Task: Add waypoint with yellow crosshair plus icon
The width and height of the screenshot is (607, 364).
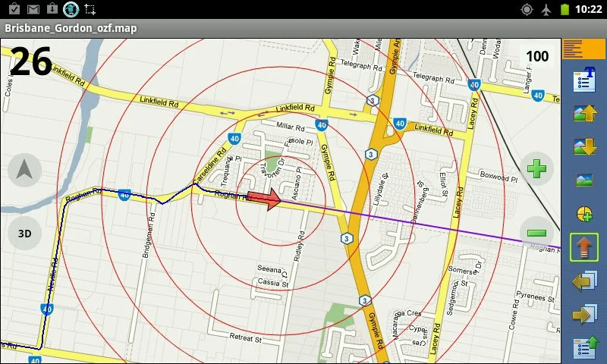Action: click(x=583, y=214)
